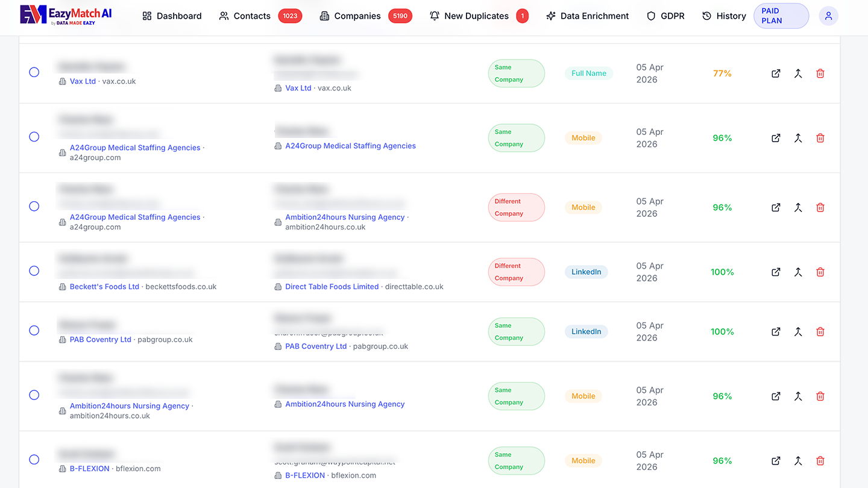Viewport: 868px width, 488px height.
Task: Open the Ambition24hours Same Company pair externally
Action: (x=776, y=396)
